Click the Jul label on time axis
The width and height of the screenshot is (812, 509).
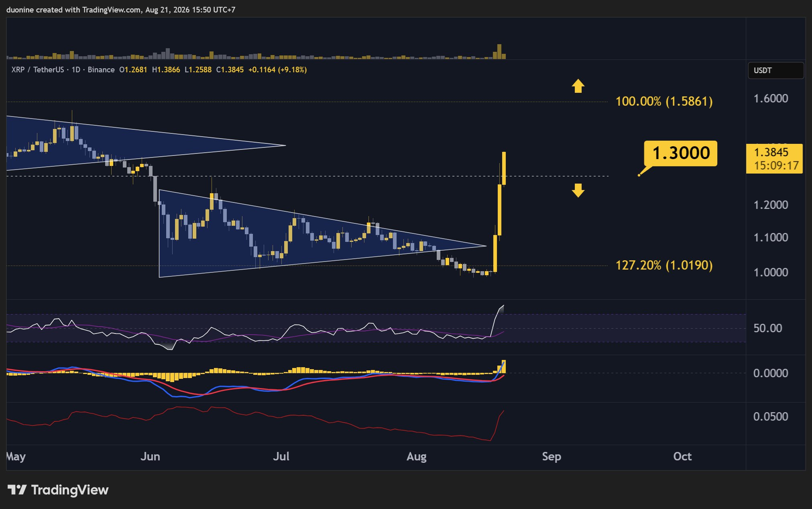[x=281, y=456]
